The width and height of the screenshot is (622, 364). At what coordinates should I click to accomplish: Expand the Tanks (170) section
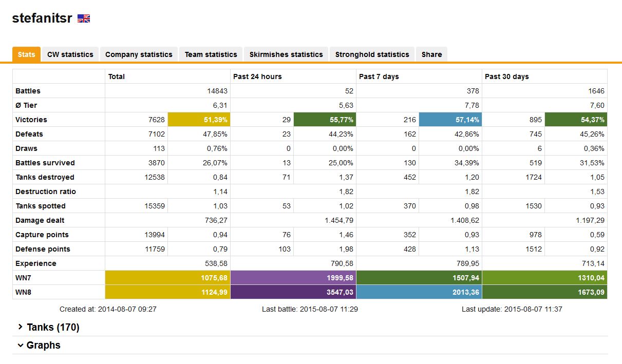(x=48, y=327)
